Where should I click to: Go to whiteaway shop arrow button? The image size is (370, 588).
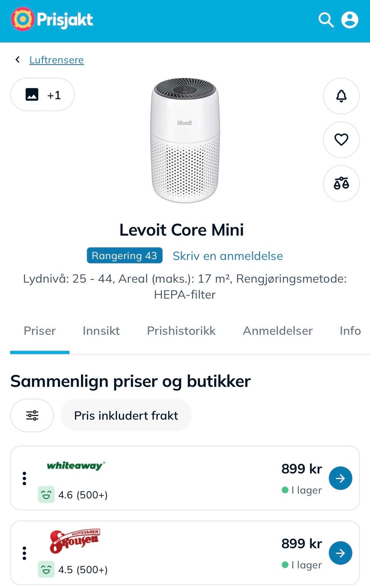click(x=340, y=478)
